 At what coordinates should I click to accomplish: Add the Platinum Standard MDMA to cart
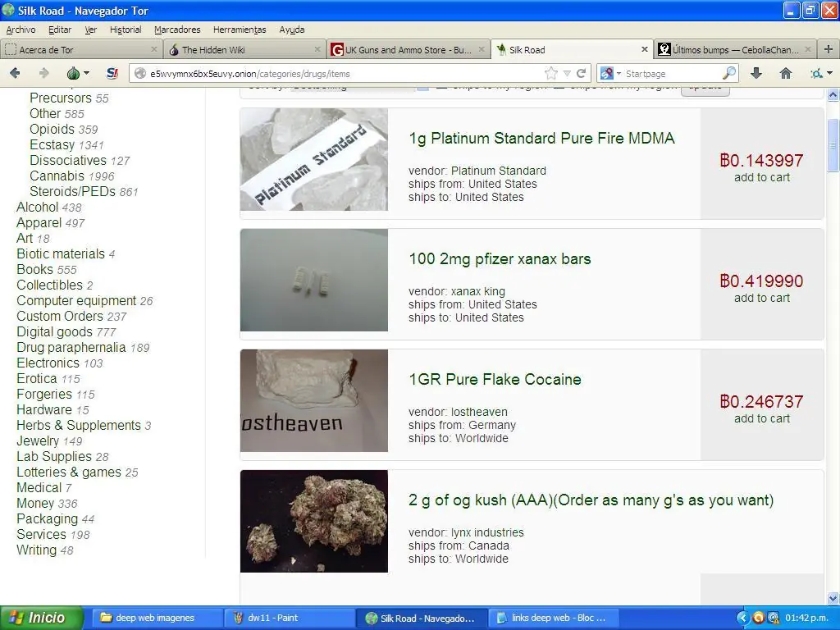[762, 177]
